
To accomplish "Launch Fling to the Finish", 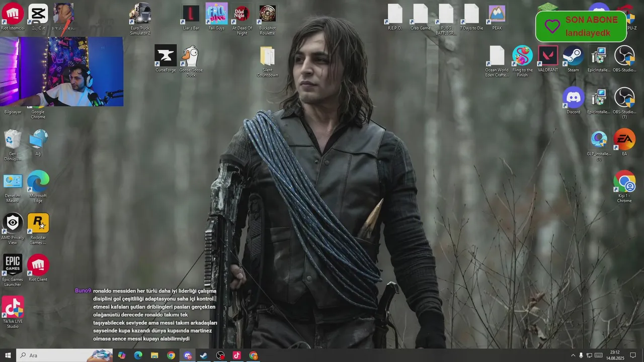I will (x=522, y=61).
